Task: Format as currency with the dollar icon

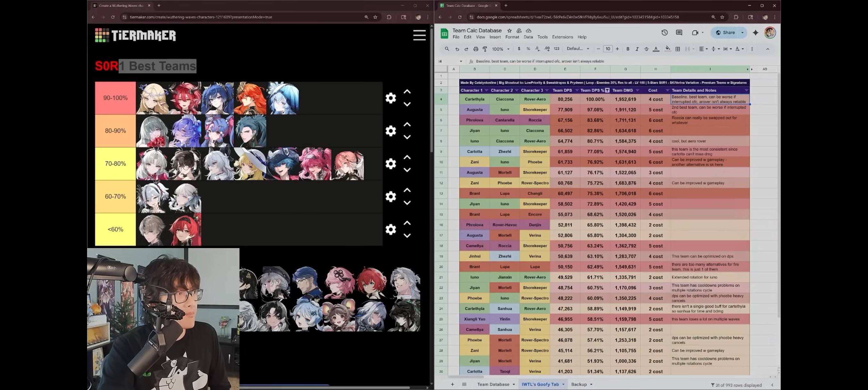Action: click(x=519, y=49)
